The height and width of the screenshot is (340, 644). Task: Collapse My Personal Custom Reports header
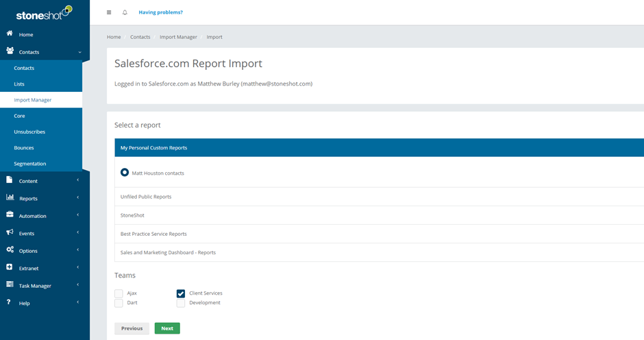379,147
